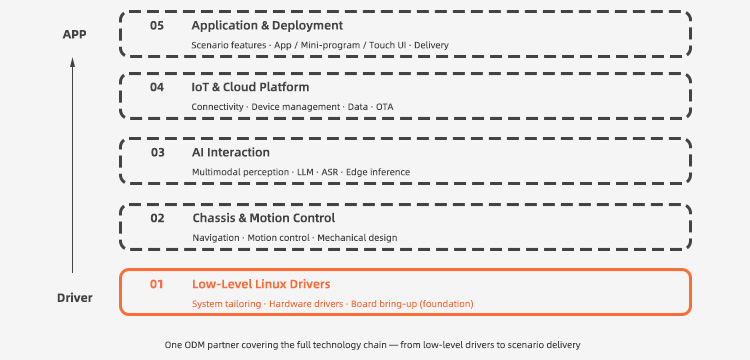Click the 'APP' label at top left
The width and height of the screenshot is (750, 360).
tap(74, 35)
